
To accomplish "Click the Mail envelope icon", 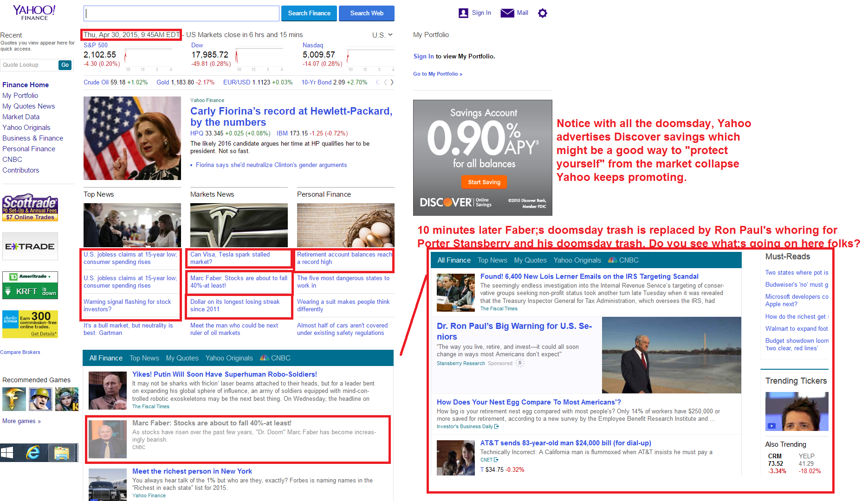I will [507, 13].
